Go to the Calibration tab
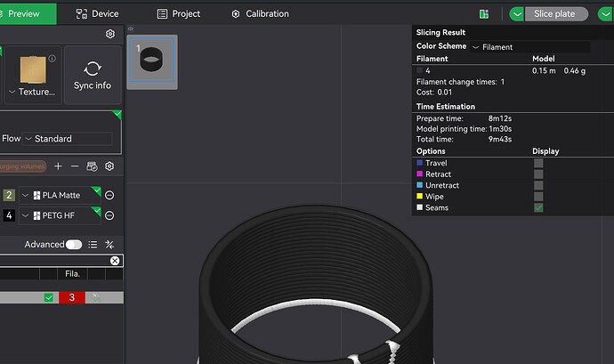Screen dimensions: 614x364 (x=260, y=13)
